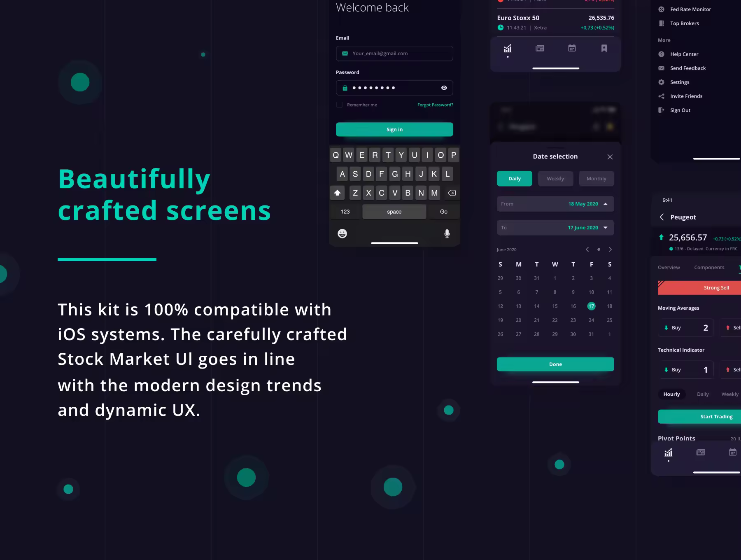Choose Sign Out menu entry
741x560 pixels.
click(680, 110)
